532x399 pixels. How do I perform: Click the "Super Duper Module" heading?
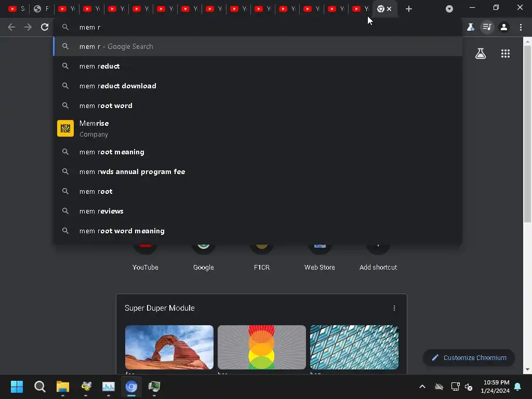pos(159,308)
